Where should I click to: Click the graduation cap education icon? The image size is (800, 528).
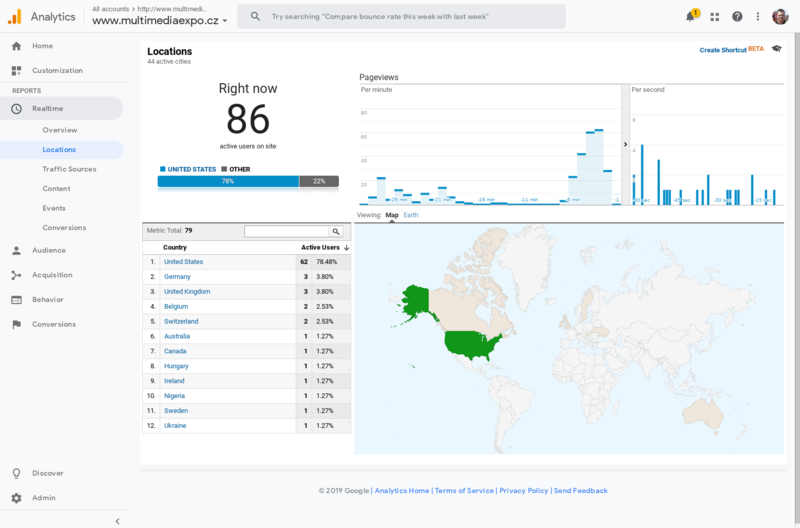776,49
